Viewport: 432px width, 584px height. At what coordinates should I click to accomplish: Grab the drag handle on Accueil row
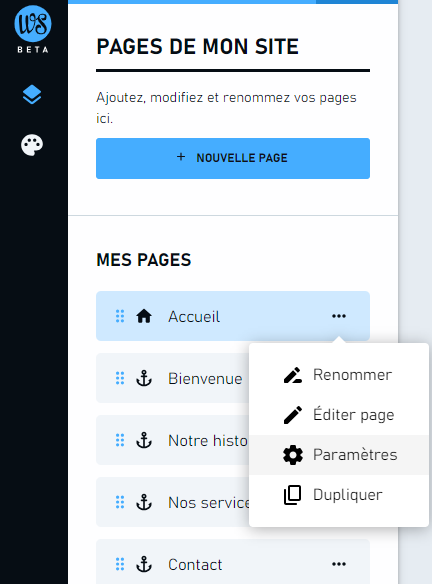tap(120, 316)
